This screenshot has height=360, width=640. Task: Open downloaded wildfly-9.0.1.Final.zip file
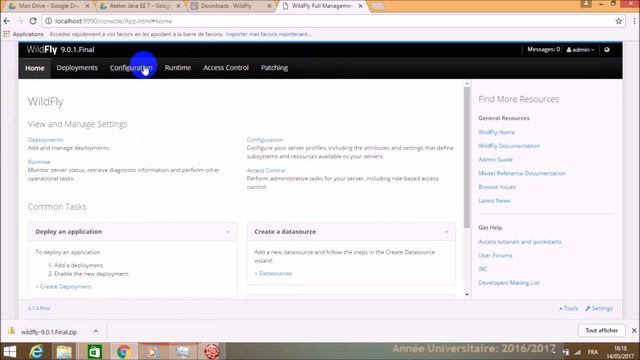tap(49, 332)
